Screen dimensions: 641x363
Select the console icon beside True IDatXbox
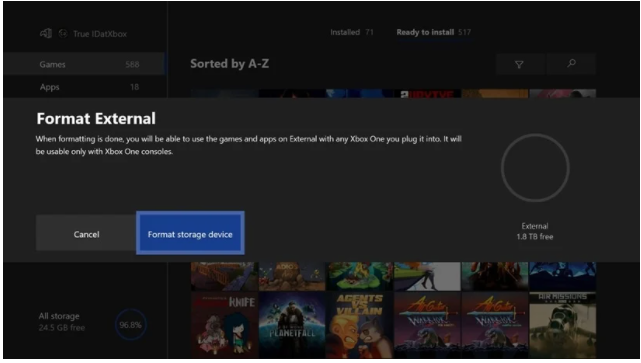click(x=45, y=33)
